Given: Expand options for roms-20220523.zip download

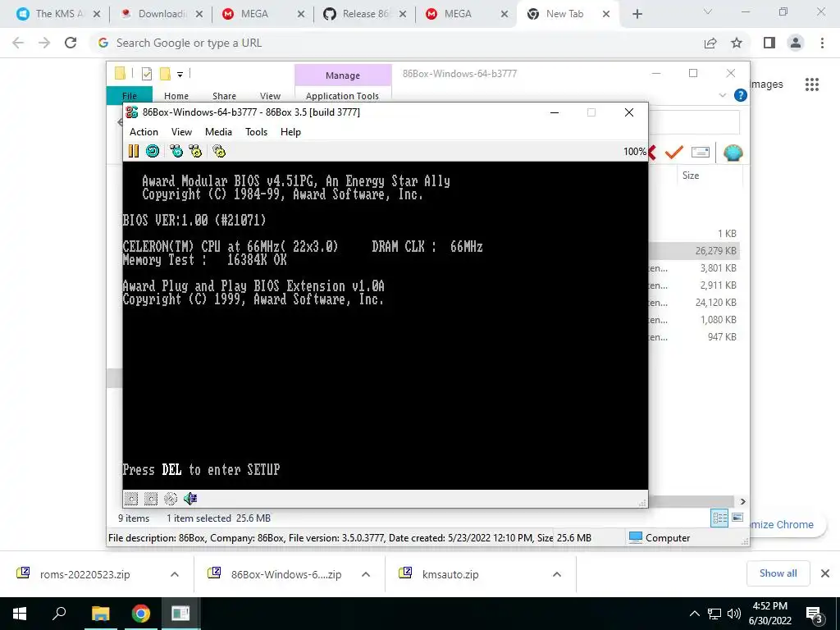Looking at the screenshot, I should [175, 574].
